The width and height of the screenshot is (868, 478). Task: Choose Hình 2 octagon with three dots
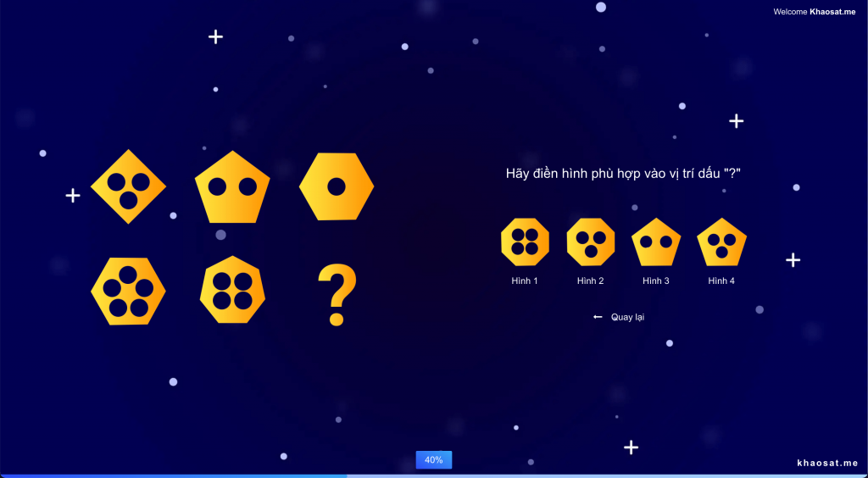pyautogui.click(x=591, y=242)
